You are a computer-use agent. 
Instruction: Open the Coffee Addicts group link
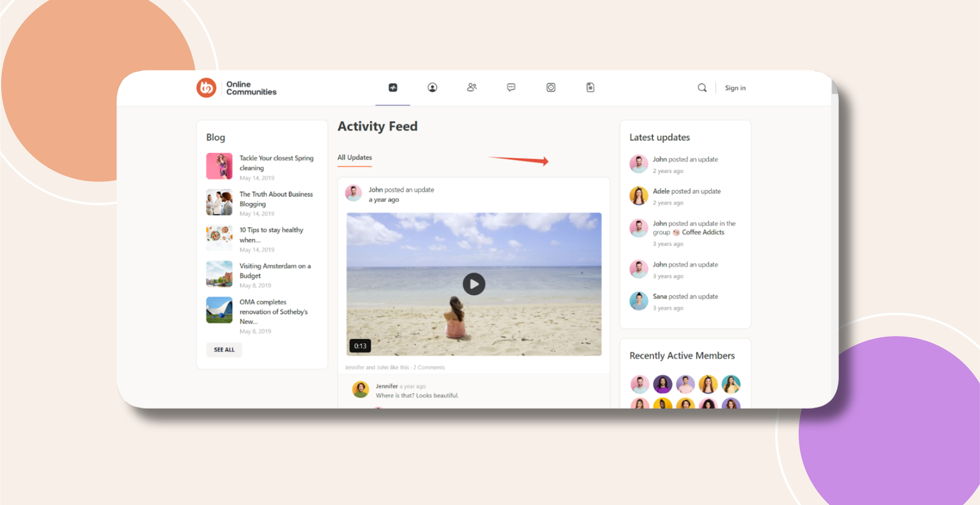pos(703,233)
